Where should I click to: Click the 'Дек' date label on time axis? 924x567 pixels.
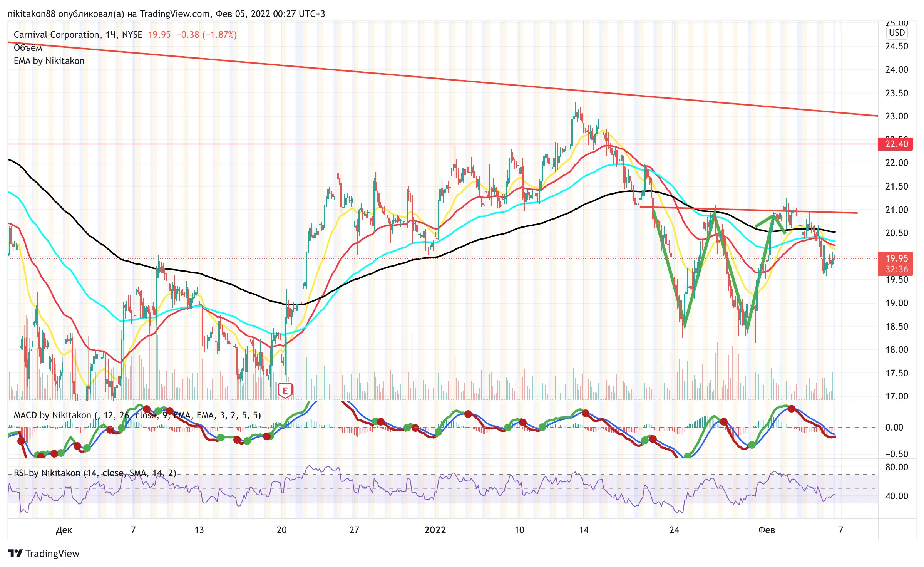(64, 530)
